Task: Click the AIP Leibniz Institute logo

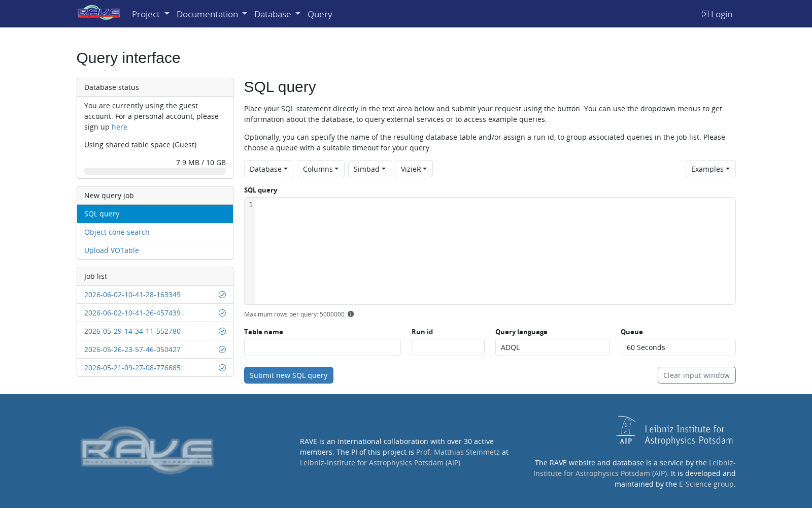Action: click(675, 431)
